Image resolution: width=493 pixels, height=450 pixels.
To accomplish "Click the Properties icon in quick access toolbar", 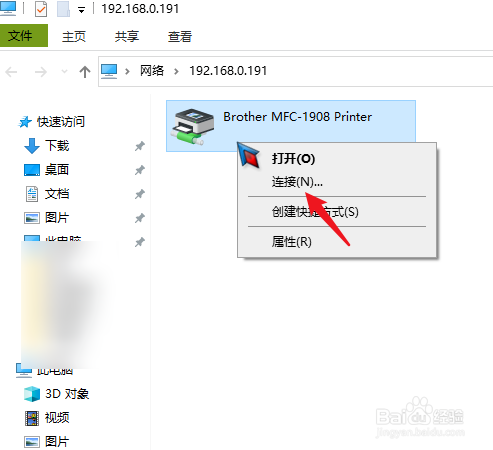I will (x=41, y=9).
